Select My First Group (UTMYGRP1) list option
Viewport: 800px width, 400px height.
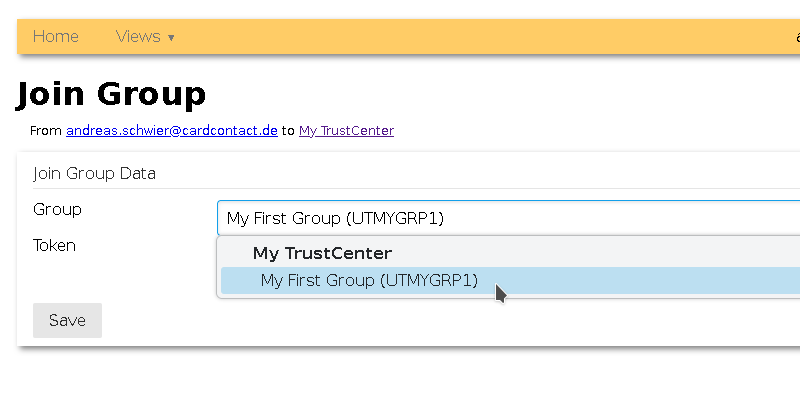tap(369, 281)
